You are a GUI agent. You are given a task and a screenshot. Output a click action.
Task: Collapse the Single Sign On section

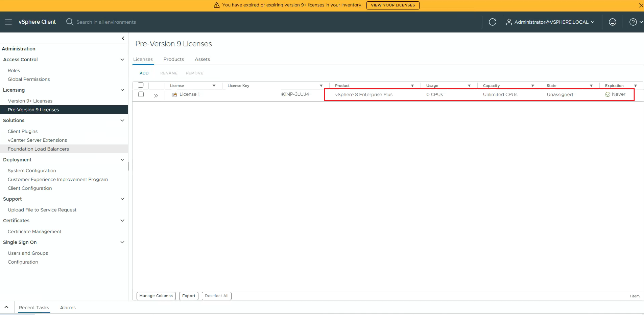pos(122,242)
